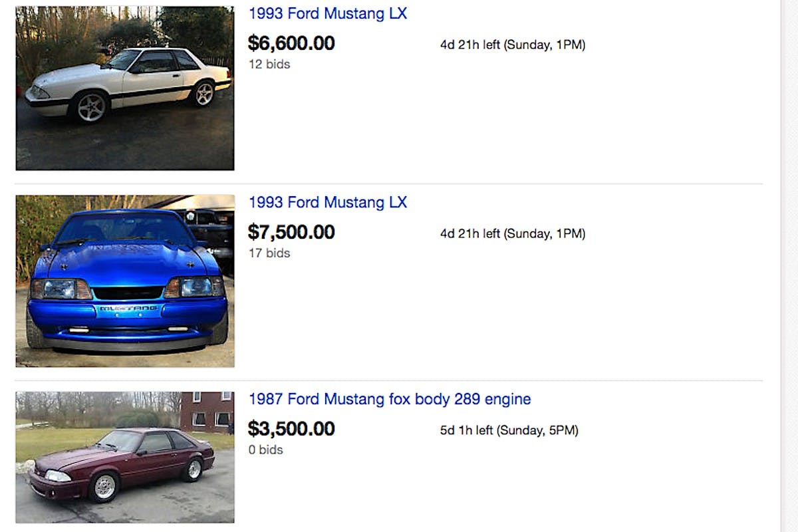
Task: Click the white Mustang listing thumbnail
Action: coord(125,88)
